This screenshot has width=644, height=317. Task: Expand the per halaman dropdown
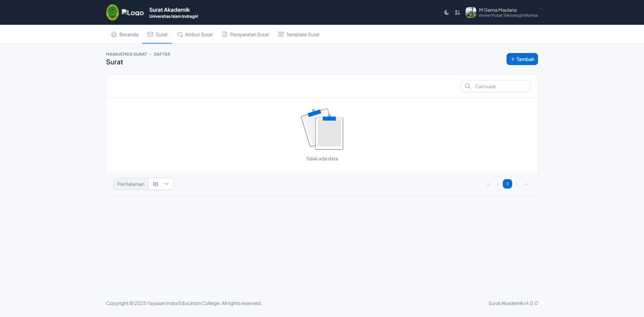click(x=161, y=184)
